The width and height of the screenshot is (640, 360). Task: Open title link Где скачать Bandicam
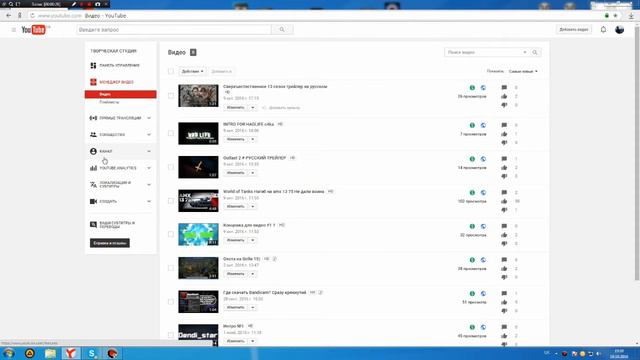tap(264, 293)
